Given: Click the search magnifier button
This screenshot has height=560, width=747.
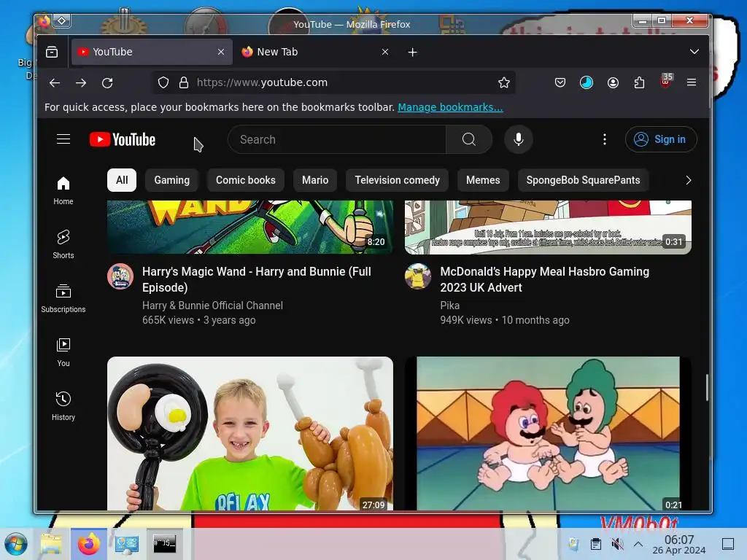Looking at the screenshot, I should click(469, 139).
